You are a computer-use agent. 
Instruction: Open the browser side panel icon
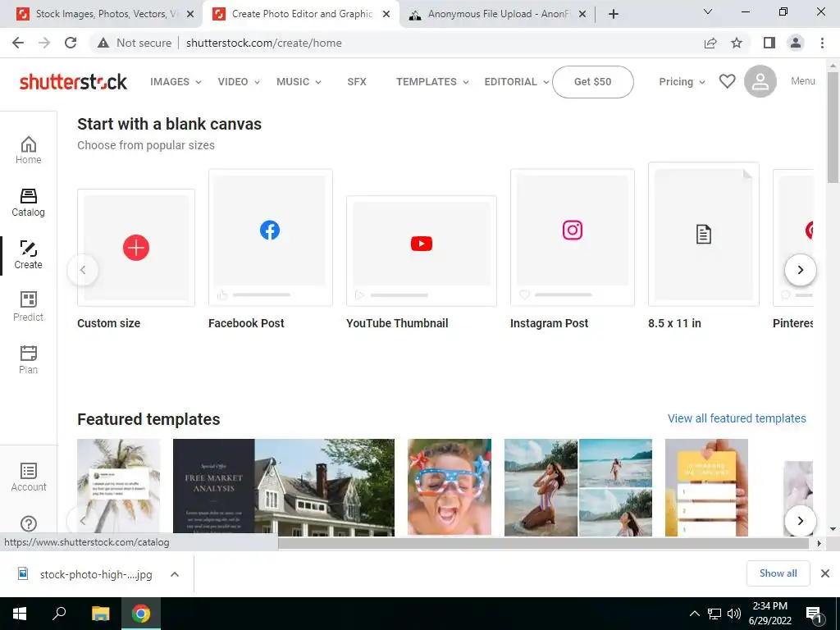click(769, 43)
